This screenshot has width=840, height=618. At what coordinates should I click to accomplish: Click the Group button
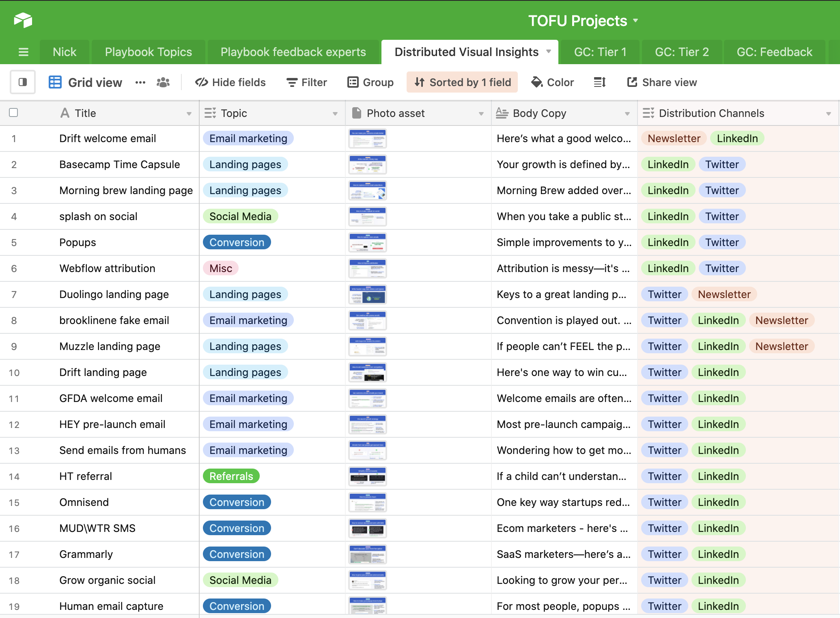pos(370,82)
